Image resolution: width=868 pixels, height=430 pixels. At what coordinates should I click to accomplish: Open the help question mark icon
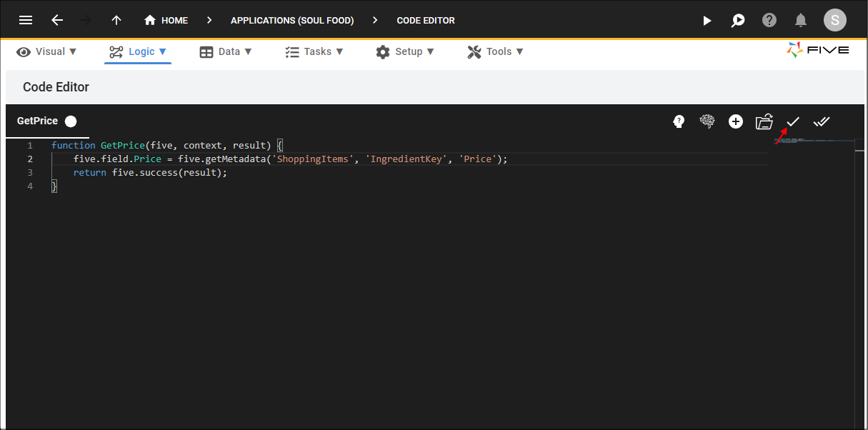pos(769,20)
